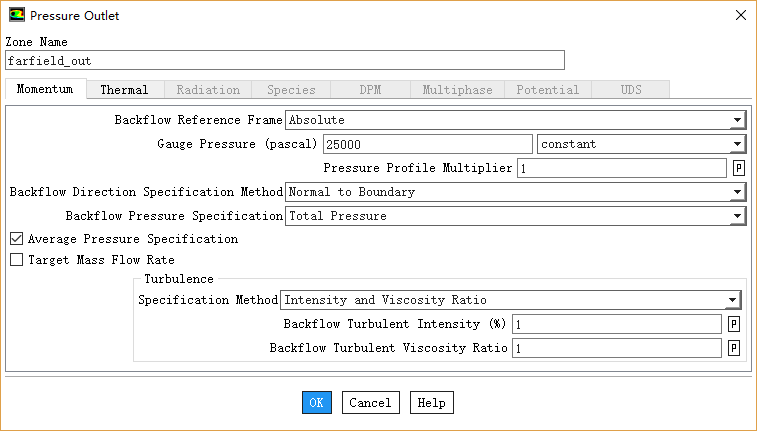The width and height of the screenshot is (757, 431).
Task: Enable Target Mass Flow Rate checkbox
Action: 16,260
